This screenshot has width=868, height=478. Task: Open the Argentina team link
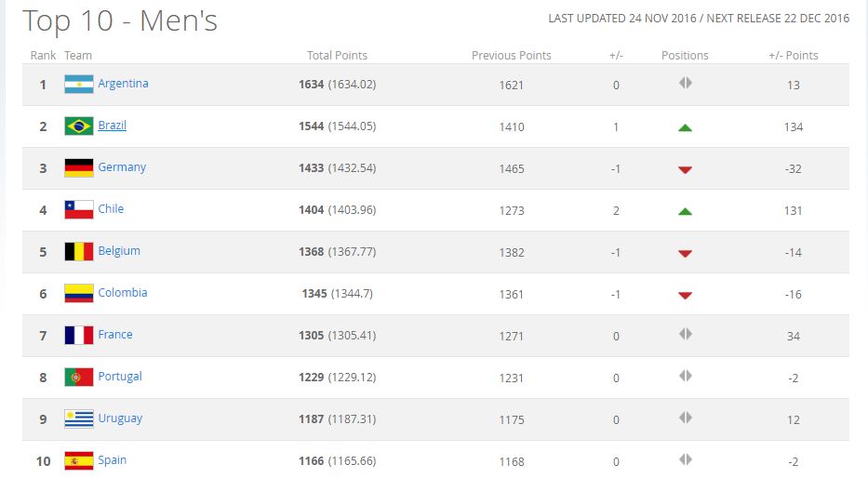coord(123,84)
